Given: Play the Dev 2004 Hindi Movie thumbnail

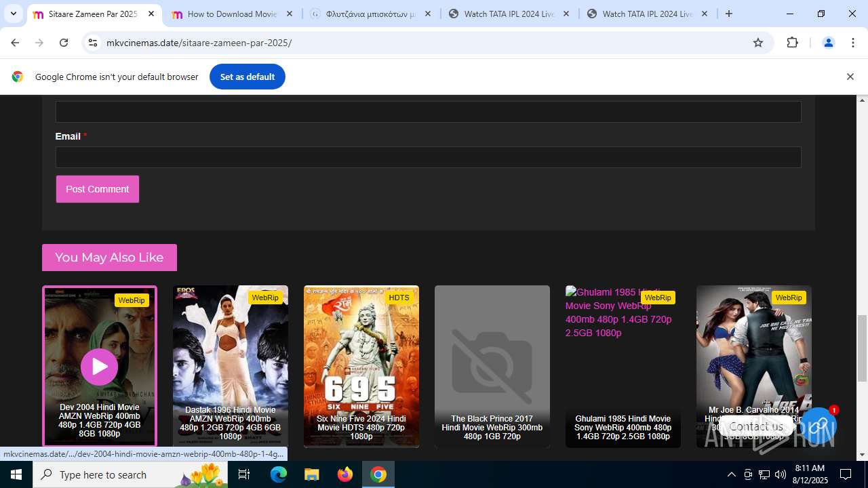Looking at the screenshot, I should click(x=99, y=367).
